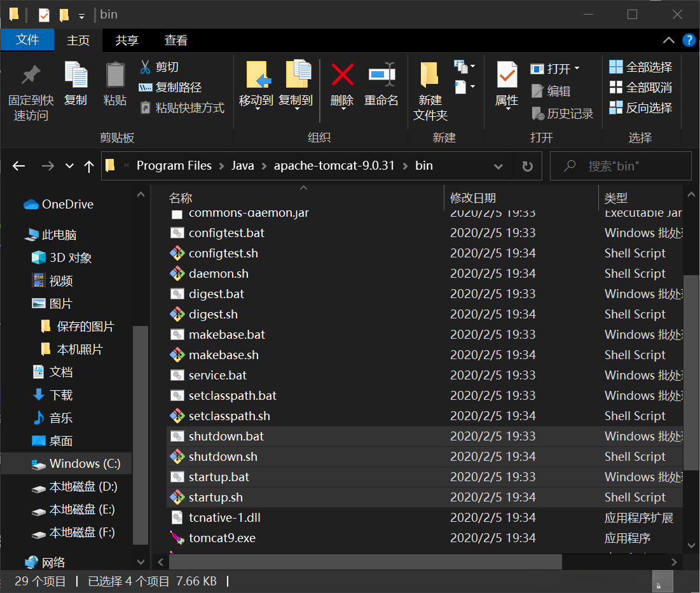Screen dimensions: 700x593
Task: Create a New folder (新建文件夹)
Action: pyautogui.click(x=430, y=91)
